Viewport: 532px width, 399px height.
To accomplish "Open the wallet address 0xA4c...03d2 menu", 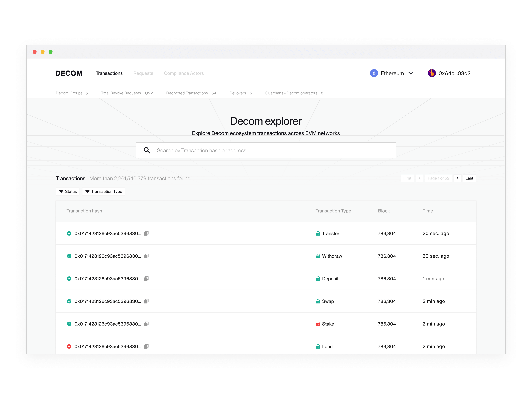I will (x=454, y=73).
